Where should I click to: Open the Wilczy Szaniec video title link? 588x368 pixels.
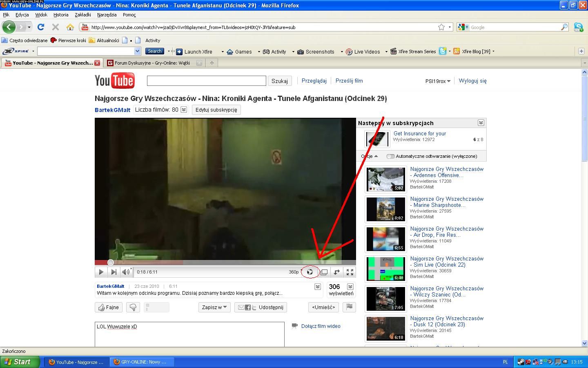(x=447, y=292)
